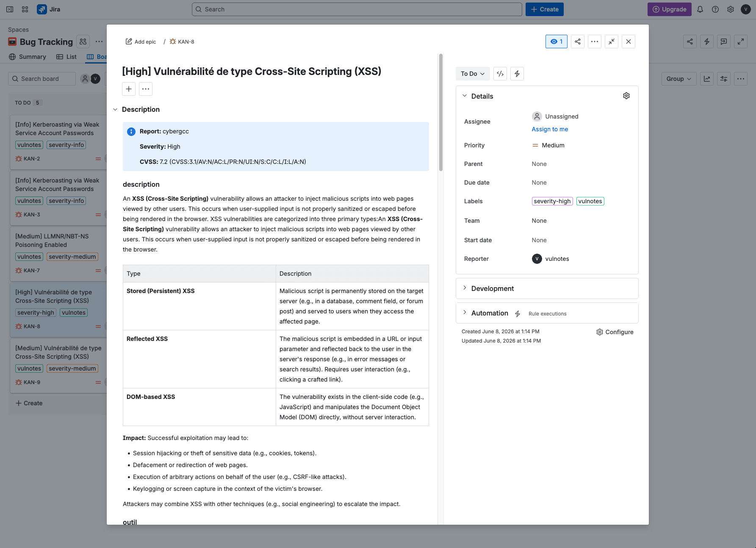756x548 pixels.
Task: Open the development code icon next to status
Action: (500, 74)
